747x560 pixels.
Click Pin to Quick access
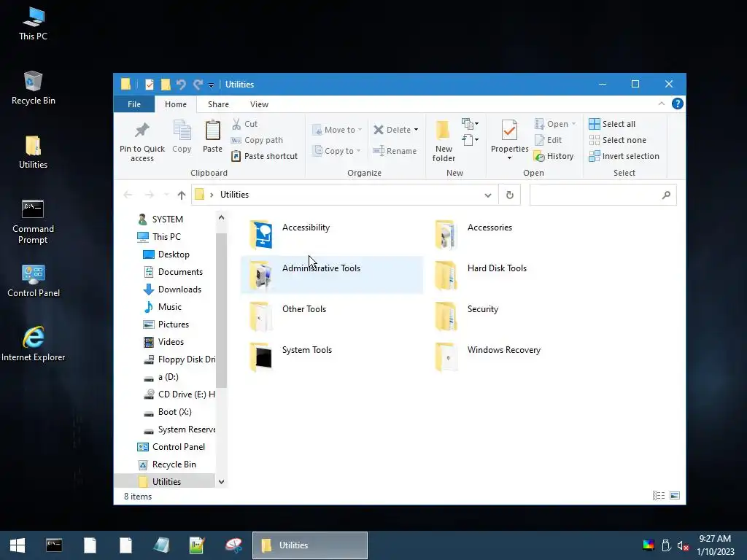click(142, 141)
